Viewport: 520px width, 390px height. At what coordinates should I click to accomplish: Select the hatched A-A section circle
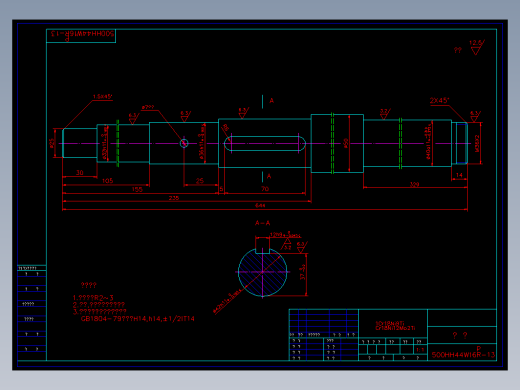pos(263,272)
